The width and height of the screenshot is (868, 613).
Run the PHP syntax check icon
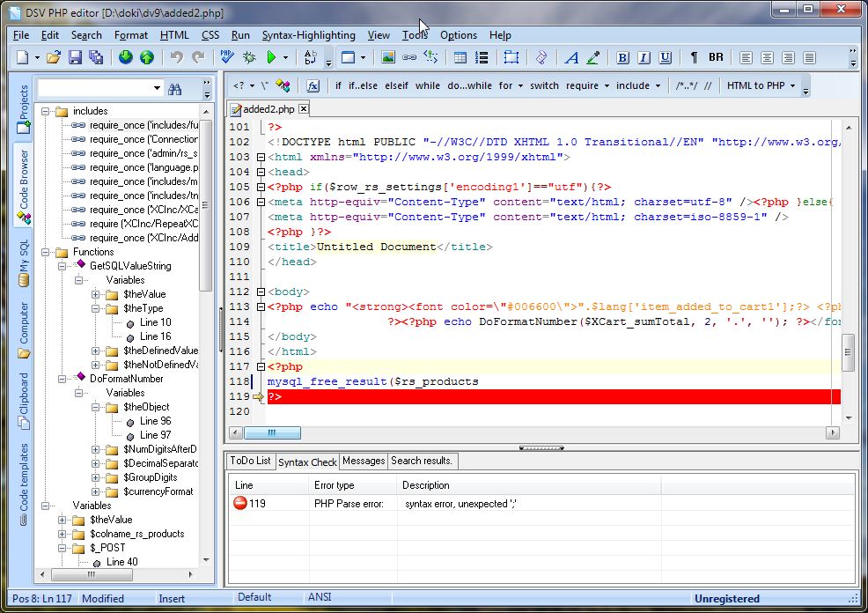click(x=227, y=57)
